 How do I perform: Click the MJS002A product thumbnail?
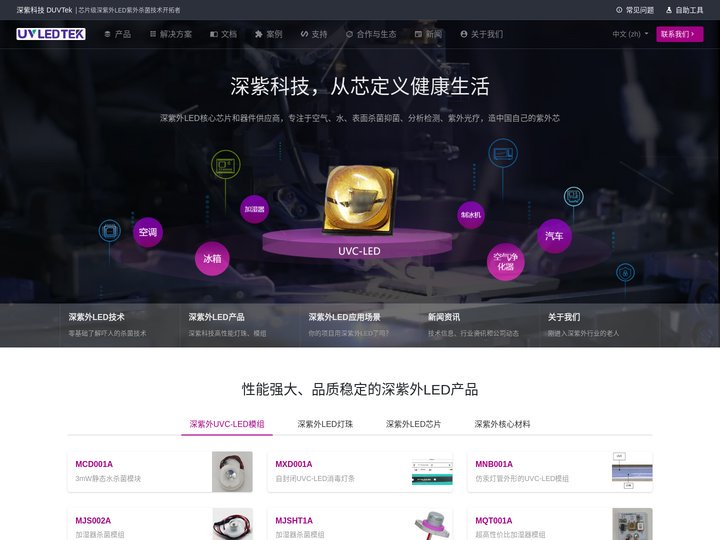(x=232, y=524)
